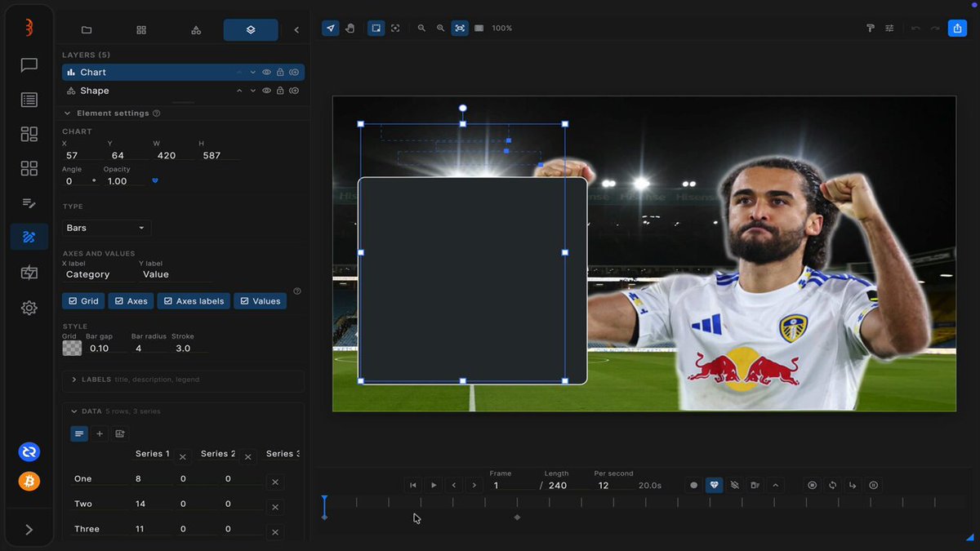Screen dimensions: 980x551
Task: Switch to the shapes elements tab
Action: click(196, 30)
